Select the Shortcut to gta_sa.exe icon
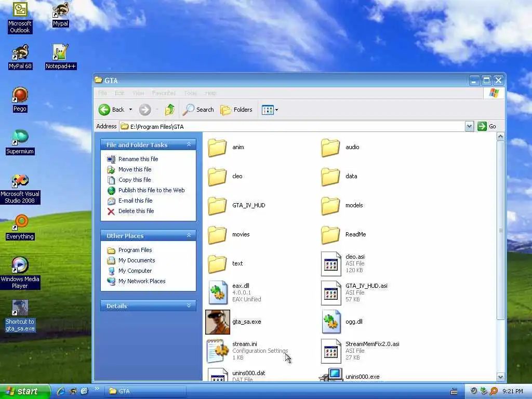Image resolution: width=532 pixels, height=399 pixels. tap(20, 316)
